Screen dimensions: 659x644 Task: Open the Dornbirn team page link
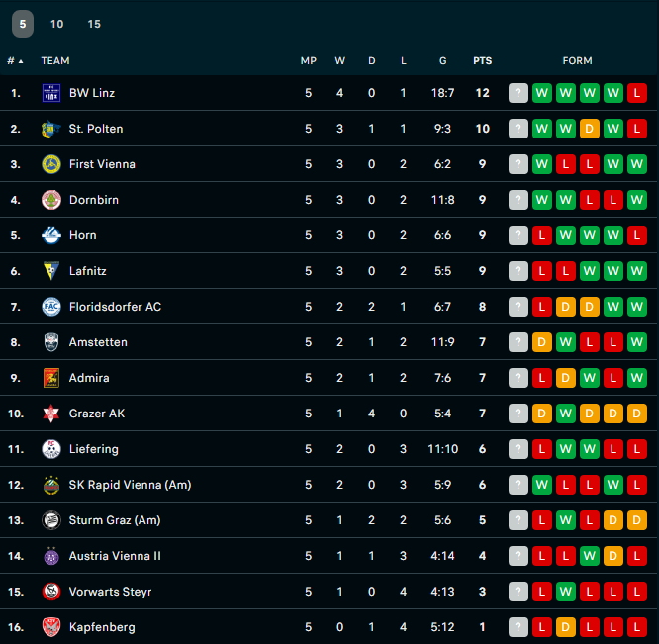(x=94, y=200)
